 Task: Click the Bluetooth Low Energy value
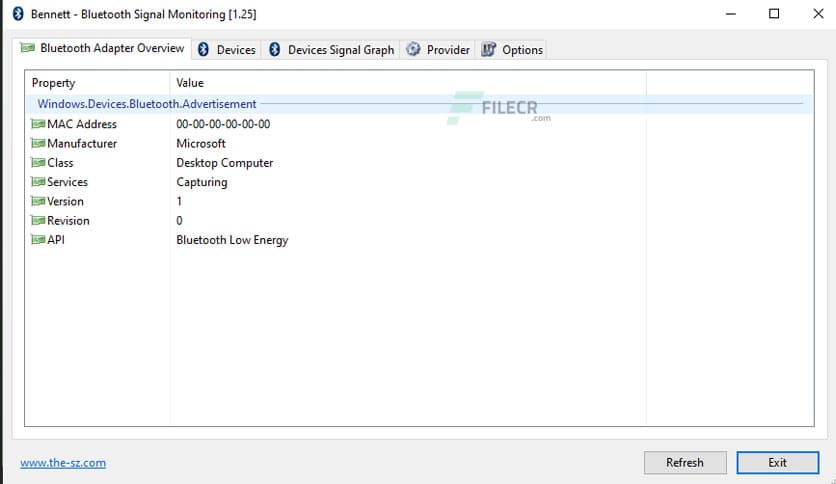click(x=232, y=240)
